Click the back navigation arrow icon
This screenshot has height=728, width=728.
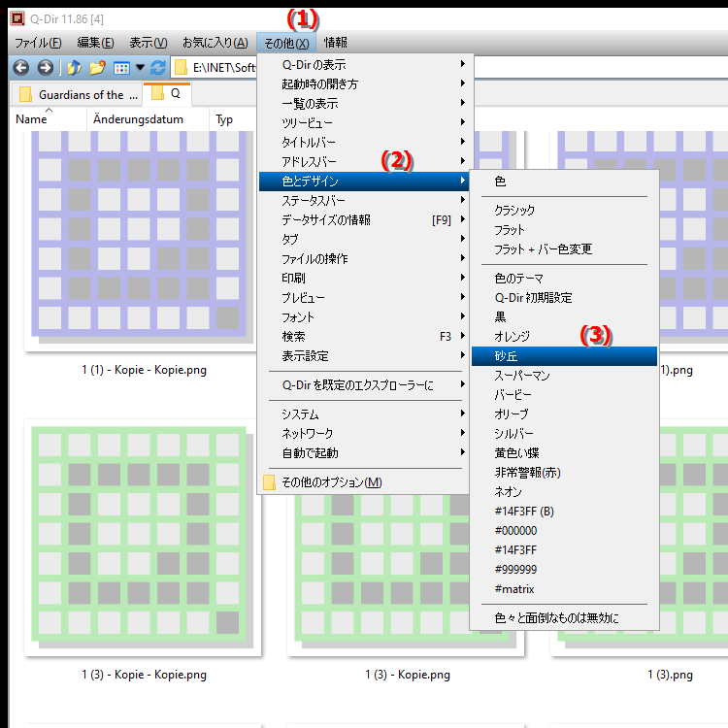21,68
